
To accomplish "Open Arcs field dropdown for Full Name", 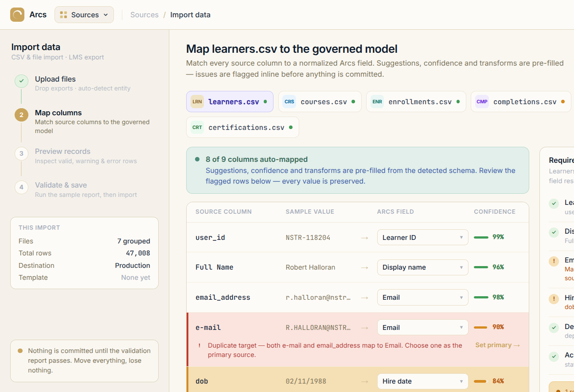I will (422, 267).
